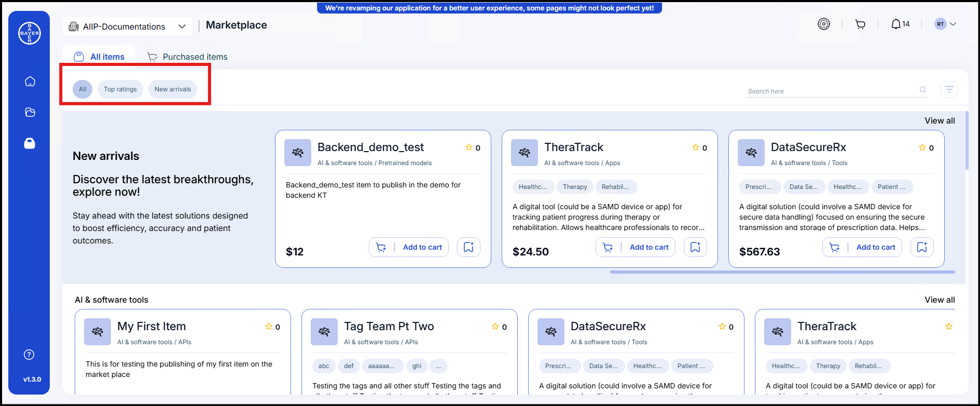This screenshot has height=406, width=980.
Task: Click the Tag Team Pt Two thumbnail icon
Action: (x=324, y=332)
